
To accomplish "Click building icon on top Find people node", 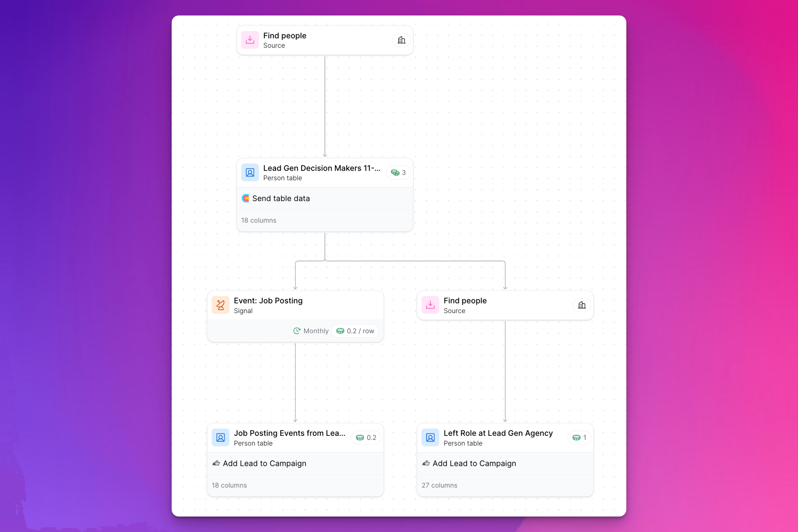I will pos(401,40).
